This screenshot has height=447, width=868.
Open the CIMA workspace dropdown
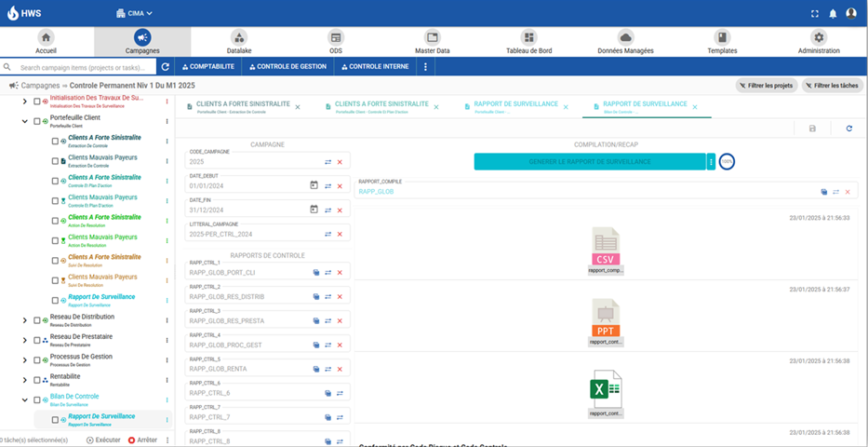click(135, 14)
